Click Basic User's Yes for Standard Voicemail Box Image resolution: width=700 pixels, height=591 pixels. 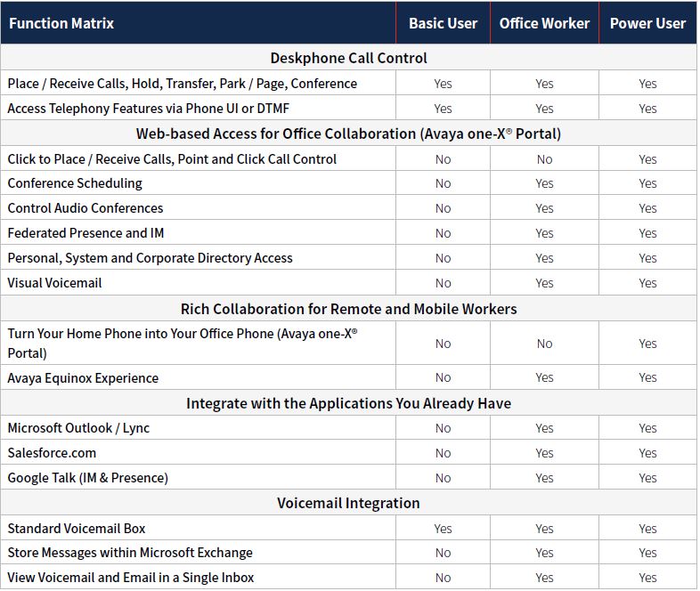[x=443, y=529]
